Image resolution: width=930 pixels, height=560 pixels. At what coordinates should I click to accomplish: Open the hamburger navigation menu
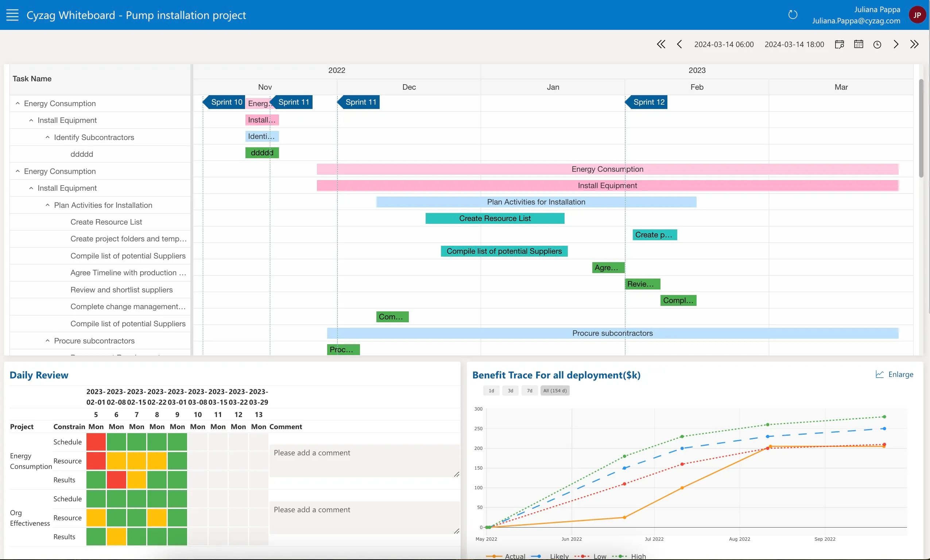coord(12,15)
